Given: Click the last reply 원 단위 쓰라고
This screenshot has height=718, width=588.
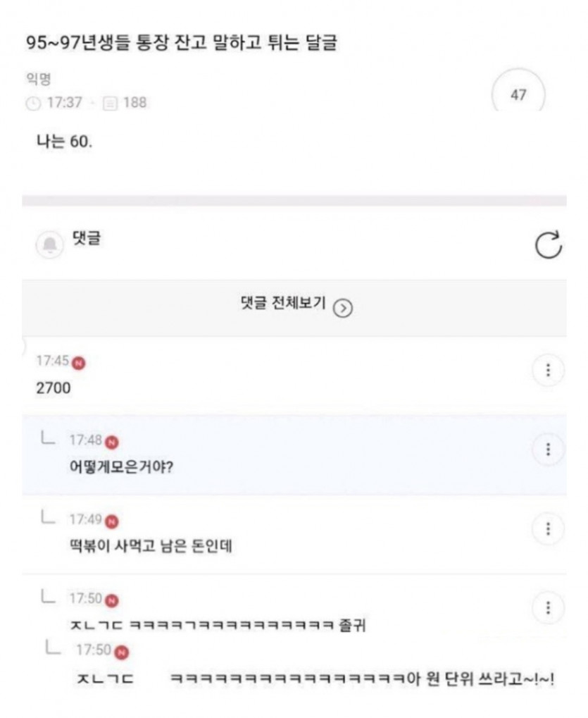Looking at the screenshot, I should [315, 678].
